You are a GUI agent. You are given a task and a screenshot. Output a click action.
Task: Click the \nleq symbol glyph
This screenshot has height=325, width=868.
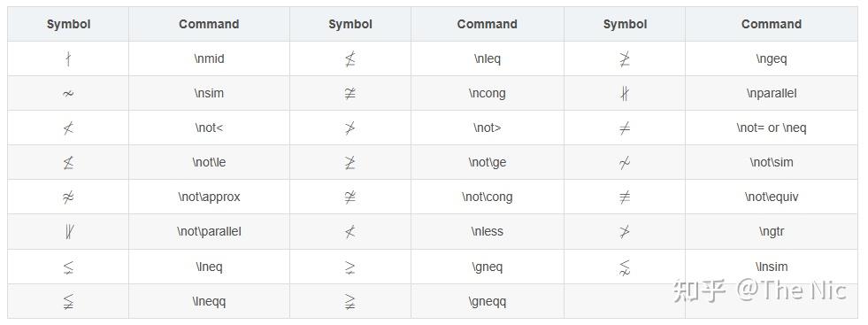(350, 58)
